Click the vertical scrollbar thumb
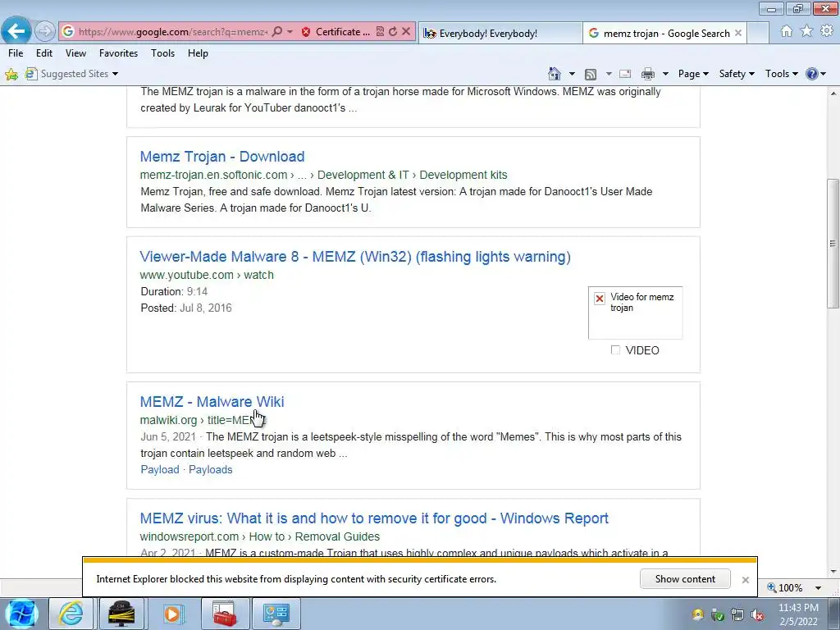The width and height of the screenshot is (840, 630). pos(833,244)
